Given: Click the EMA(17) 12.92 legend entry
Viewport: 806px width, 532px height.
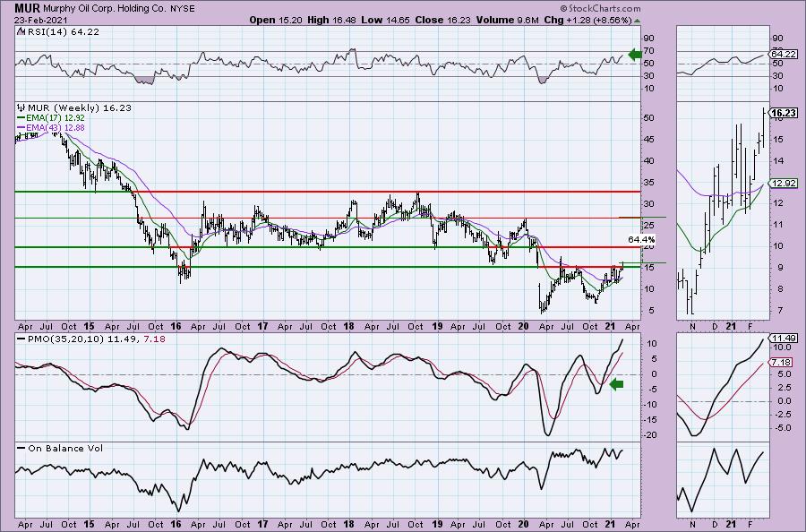Looking at the screenshot, I should tap(50, 118).
